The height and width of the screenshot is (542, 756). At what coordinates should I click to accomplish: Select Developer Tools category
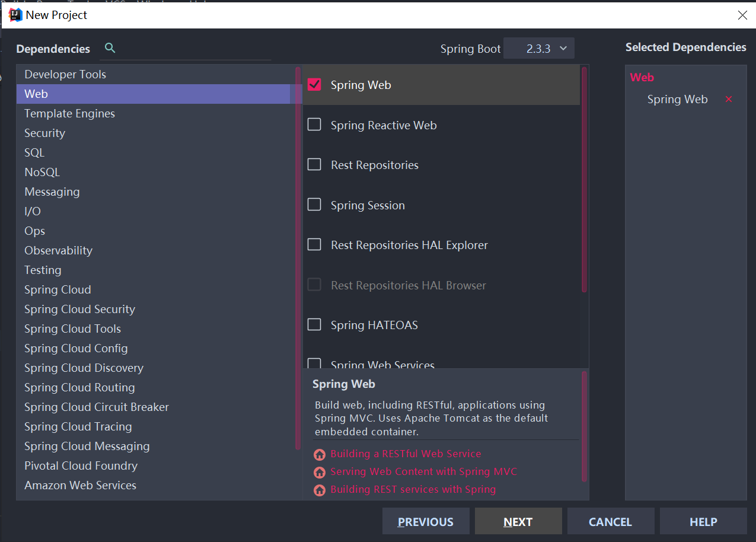[x=156, y=74]
